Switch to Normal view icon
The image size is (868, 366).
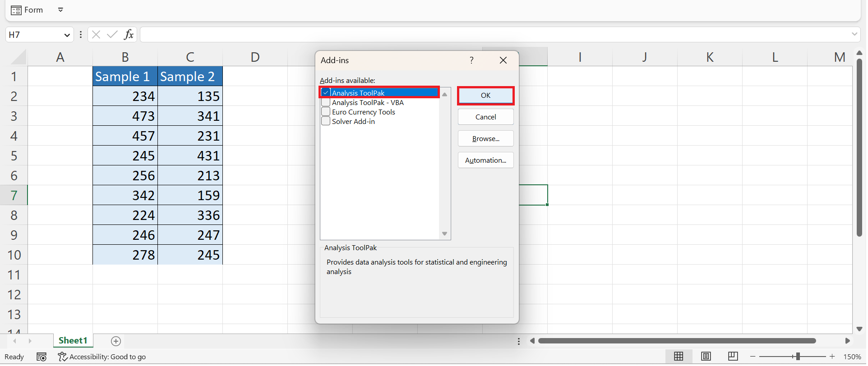click(679, 357)
